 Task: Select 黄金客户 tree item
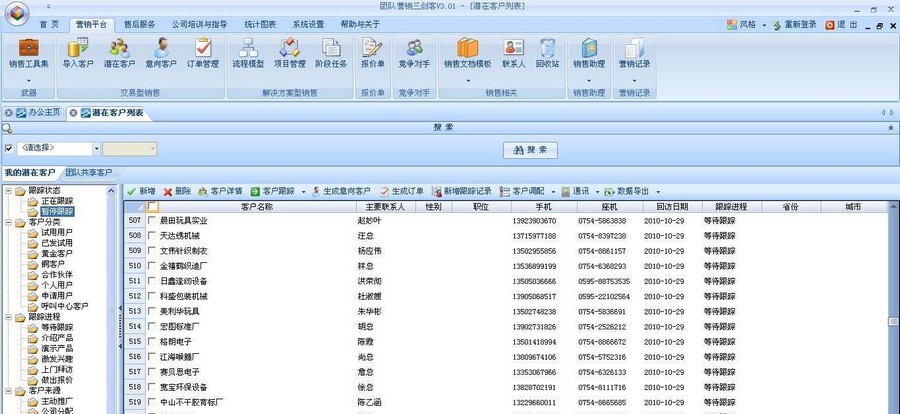click(57, 253)
